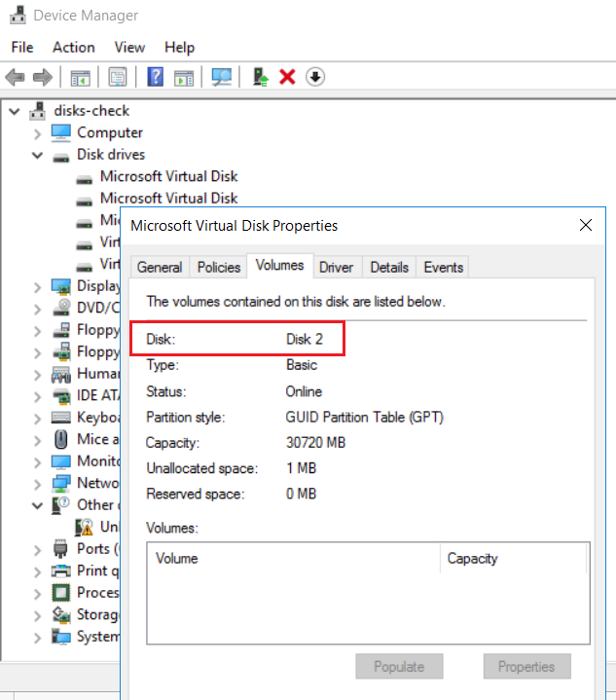The height and width of the screenshot is (700, 616).
Task: Click the first Microsoft Virtual Disk drive icon
Action: [x=84, y=179]
